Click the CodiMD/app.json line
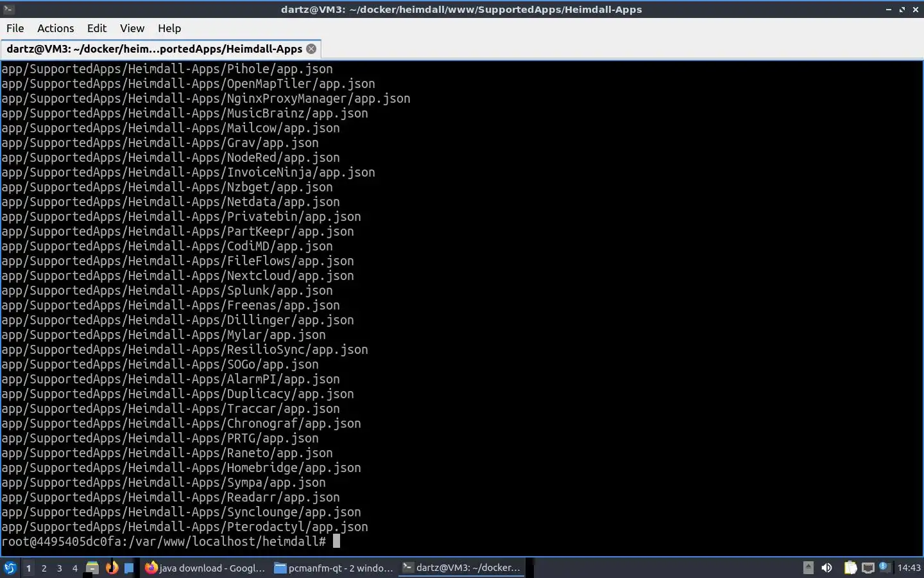924x578 pixels. (167, 246)
